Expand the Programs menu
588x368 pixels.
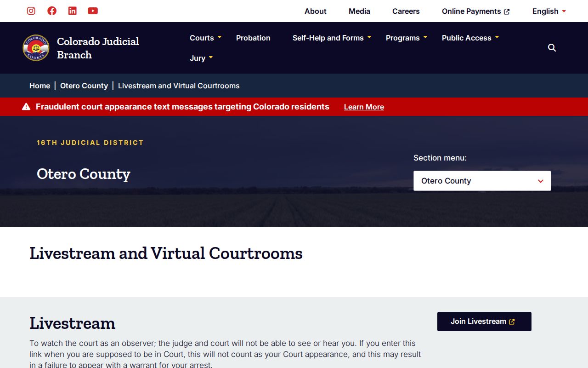(407, 38)
